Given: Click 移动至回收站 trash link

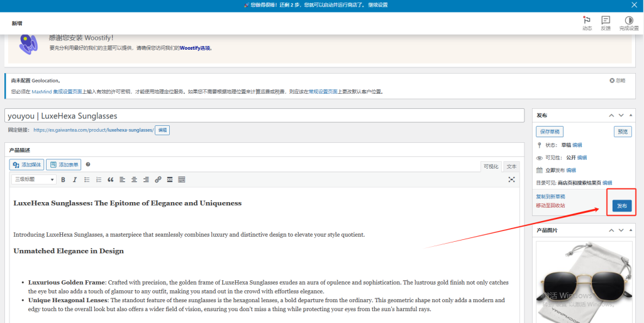Looking at the screenshot, I should [550, 205].
